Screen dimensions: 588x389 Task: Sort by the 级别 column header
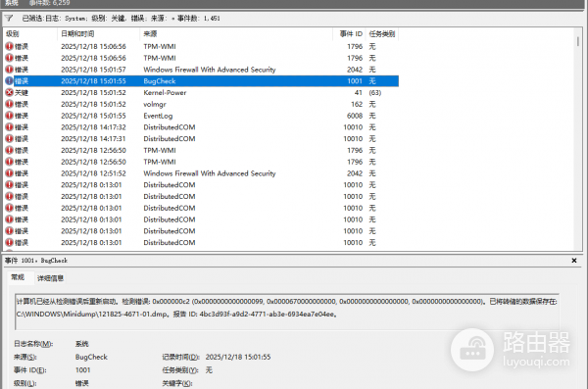(x=30, y=33)
